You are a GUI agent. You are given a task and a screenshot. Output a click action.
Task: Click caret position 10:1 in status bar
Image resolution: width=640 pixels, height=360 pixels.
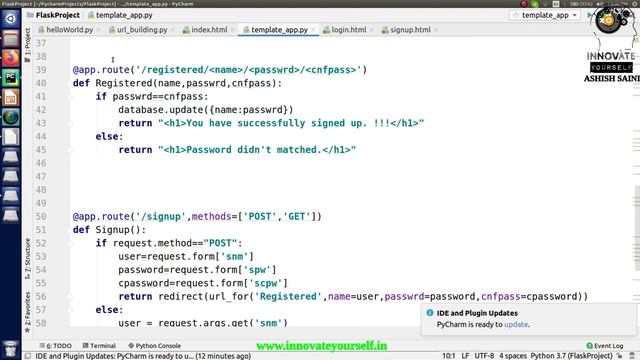[x=448, y=356]
